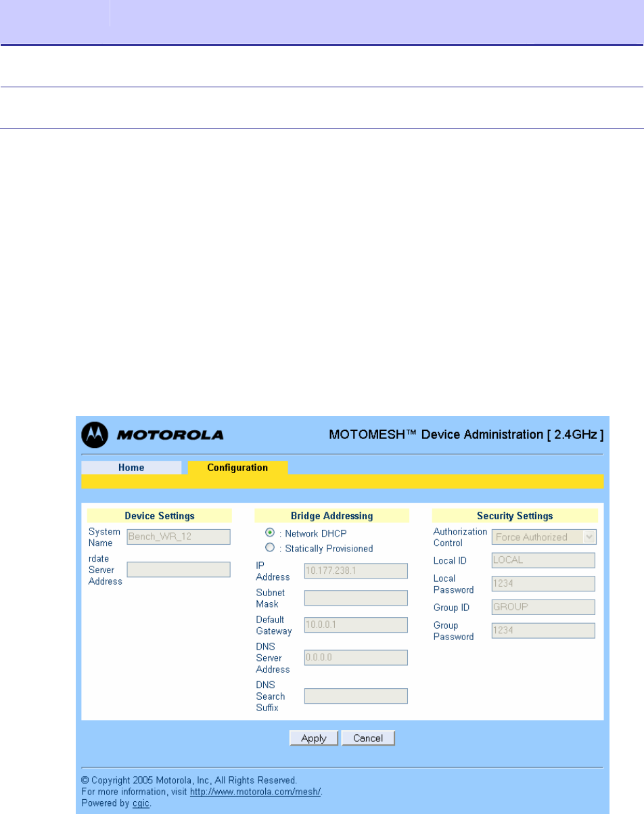The width and height of the screenshot is (644, 814).
Task: Focus the Local Password field
Action: click(543, 584)
